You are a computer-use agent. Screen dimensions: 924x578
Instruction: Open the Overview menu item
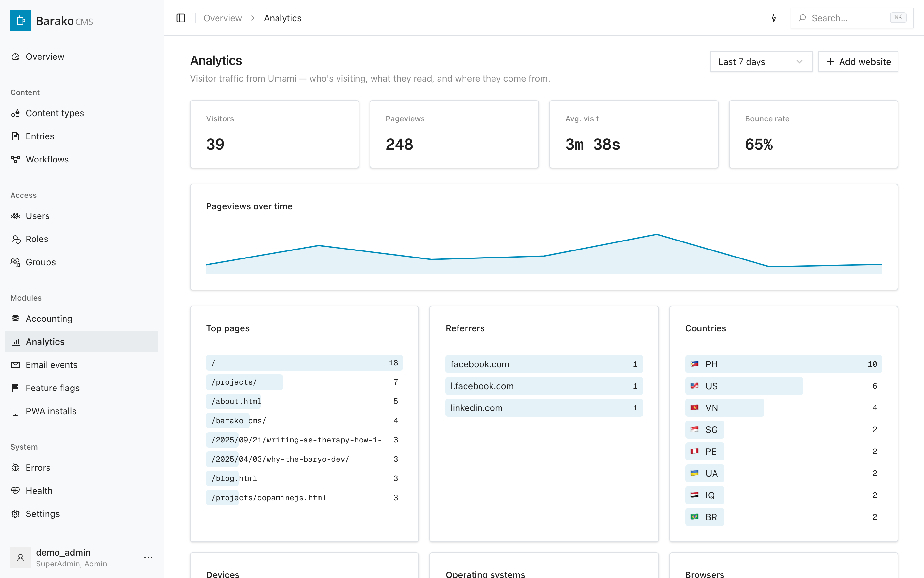tap(82, 57)
